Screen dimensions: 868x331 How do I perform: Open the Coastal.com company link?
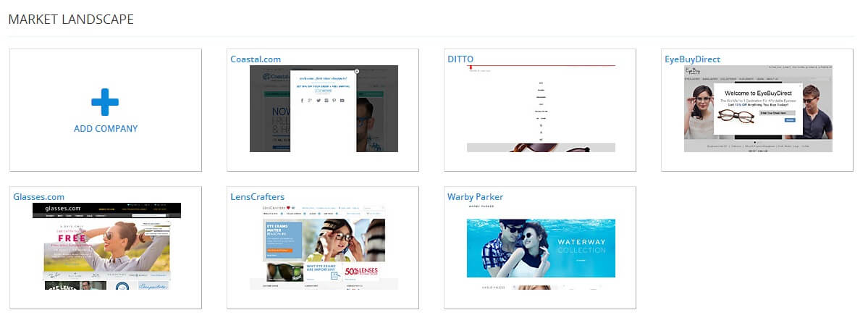click(x=256, y=59)
